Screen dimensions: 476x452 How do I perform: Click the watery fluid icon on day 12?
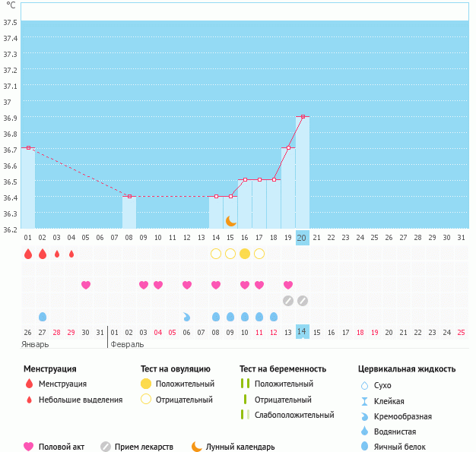[187, 316]
